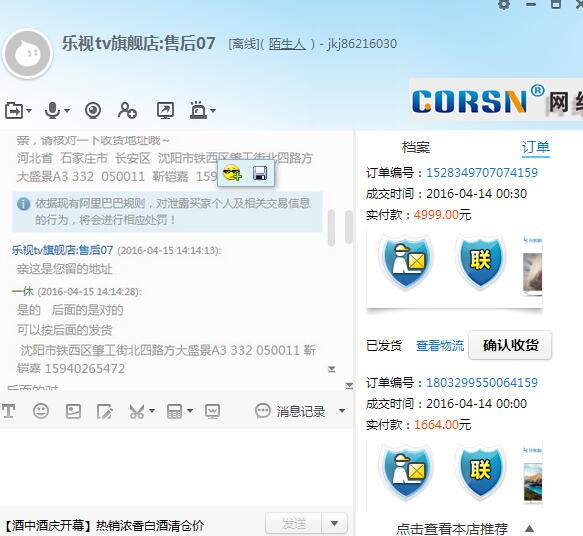583x536 pixels.
Task: Click the price 1664.00元
Action: click(x=442, y=425)
